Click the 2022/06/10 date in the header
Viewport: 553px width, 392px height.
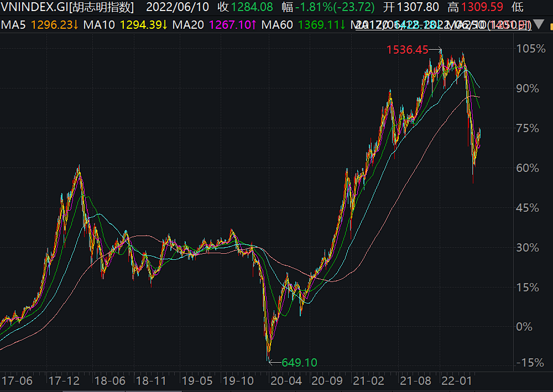(178, 7)
